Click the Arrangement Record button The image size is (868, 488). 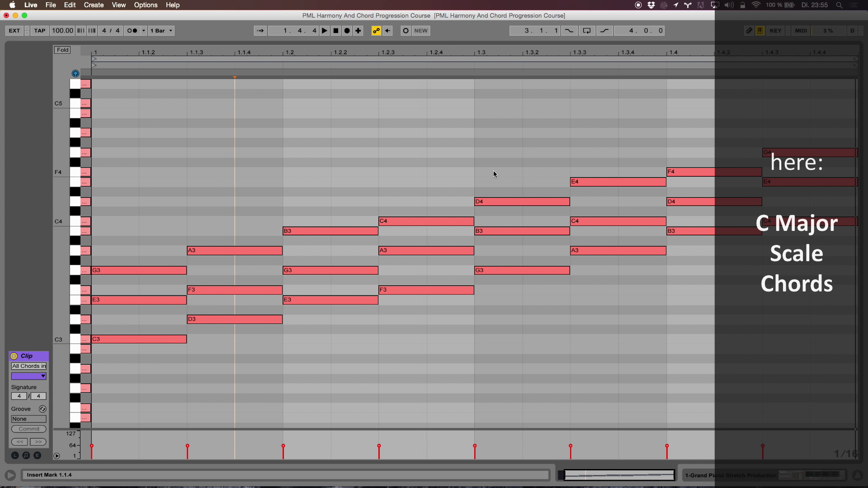[x=347, y=31]
